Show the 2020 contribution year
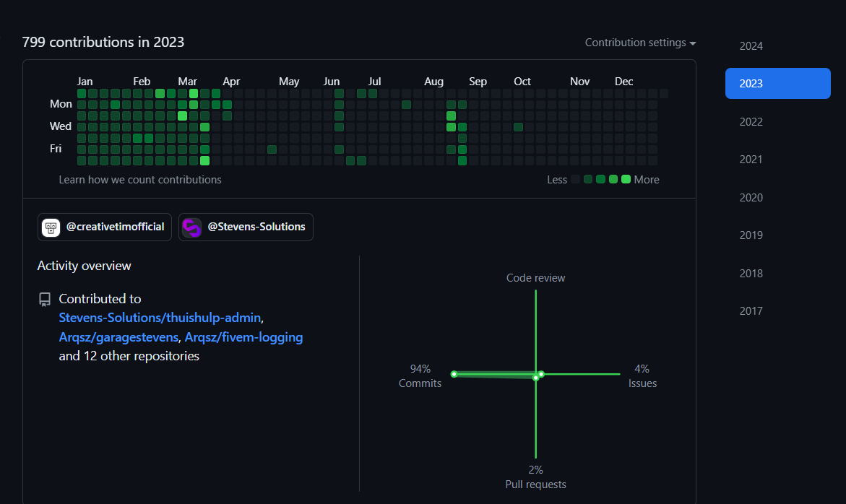 [x=751, y=198]
